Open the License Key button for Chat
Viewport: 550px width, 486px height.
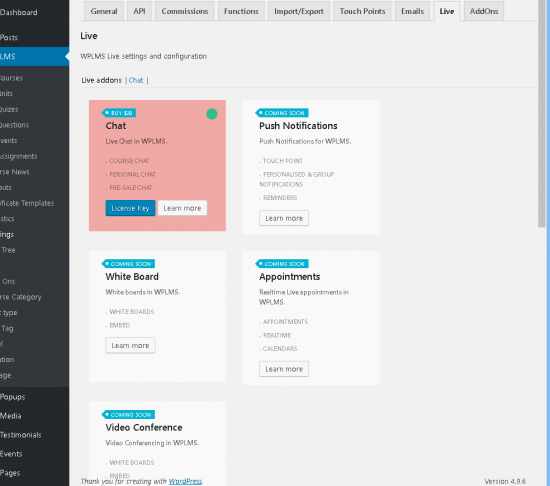pos(130,208)
